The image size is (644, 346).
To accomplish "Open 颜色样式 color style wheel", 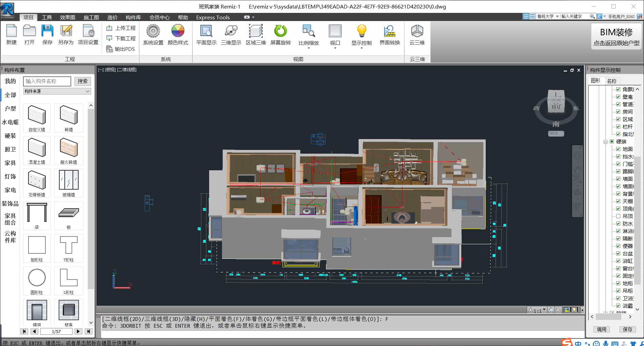I will [x=178, y=35].
